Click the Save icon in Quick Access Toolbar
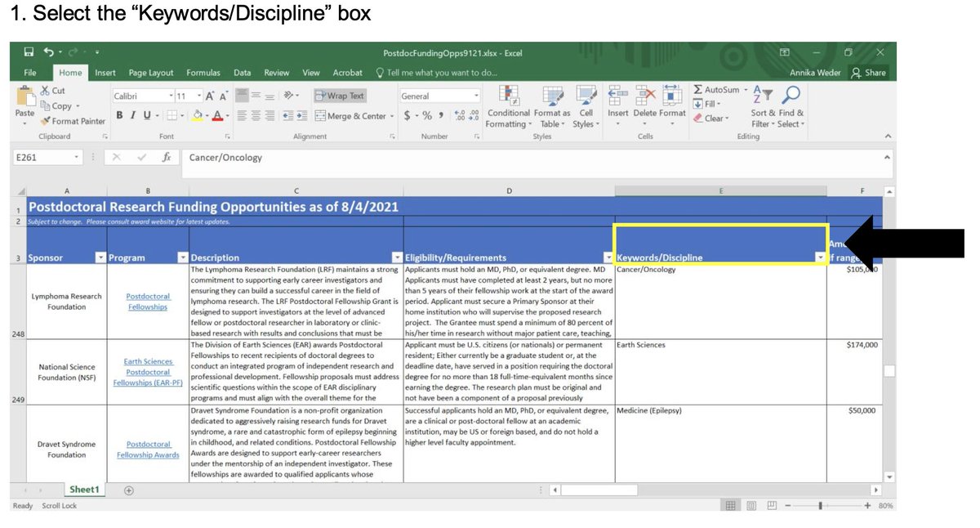This screenshot has height=528, width=980. pyautogui.click(x=29, y=52)
